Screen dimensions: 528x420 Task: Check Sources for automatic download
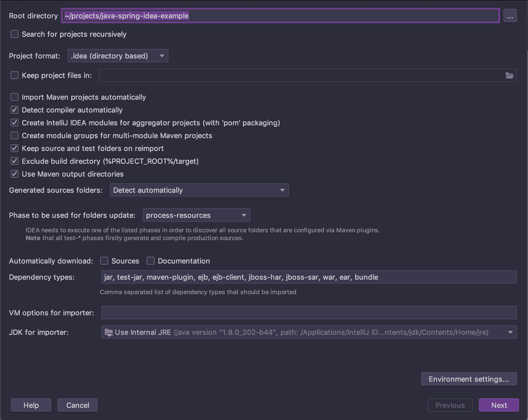[x=104, y=261]
